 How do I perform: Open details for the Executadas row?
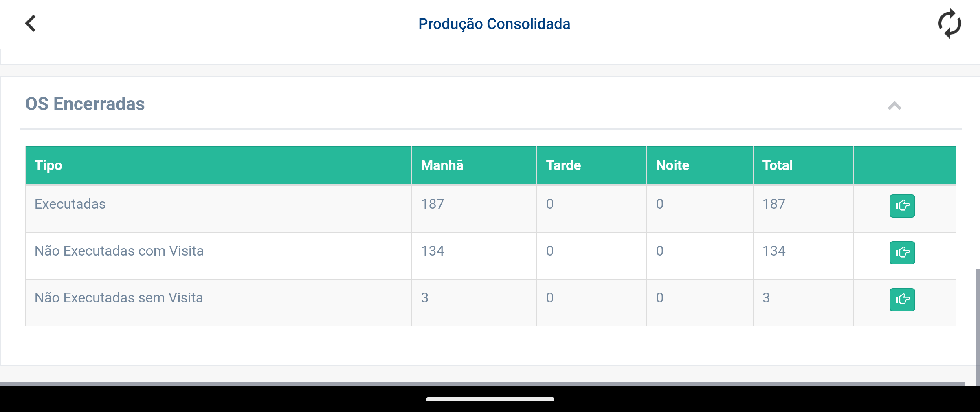point(902,206)
